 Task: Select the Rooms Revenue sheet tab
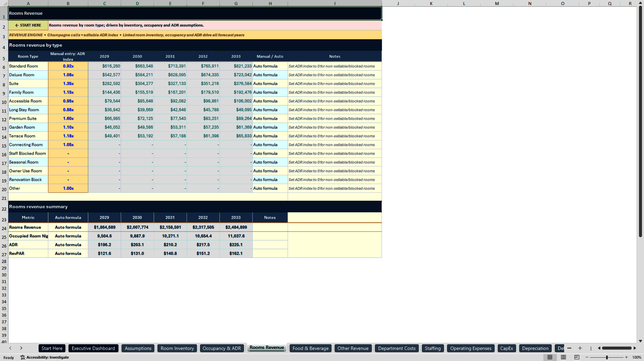[267, 348]
